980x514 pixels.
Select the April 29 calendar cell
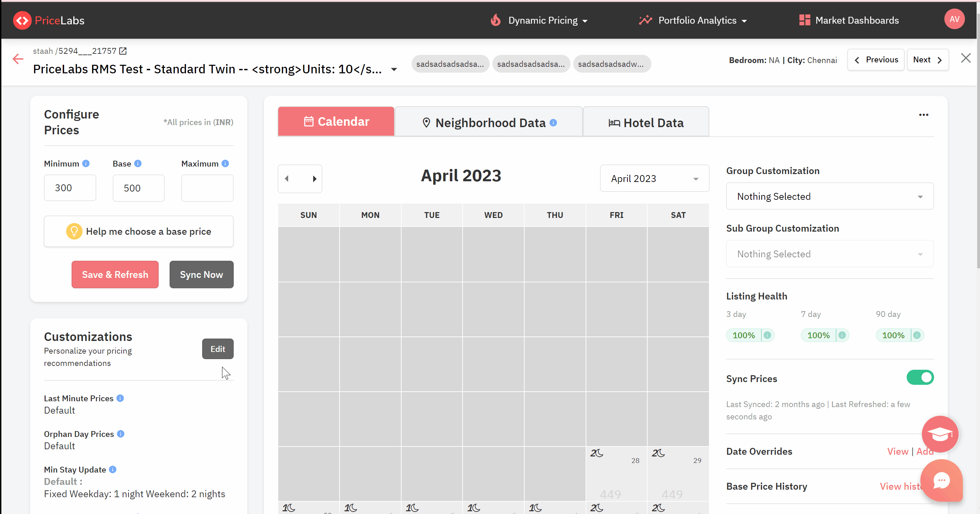(x=678, y=474)
